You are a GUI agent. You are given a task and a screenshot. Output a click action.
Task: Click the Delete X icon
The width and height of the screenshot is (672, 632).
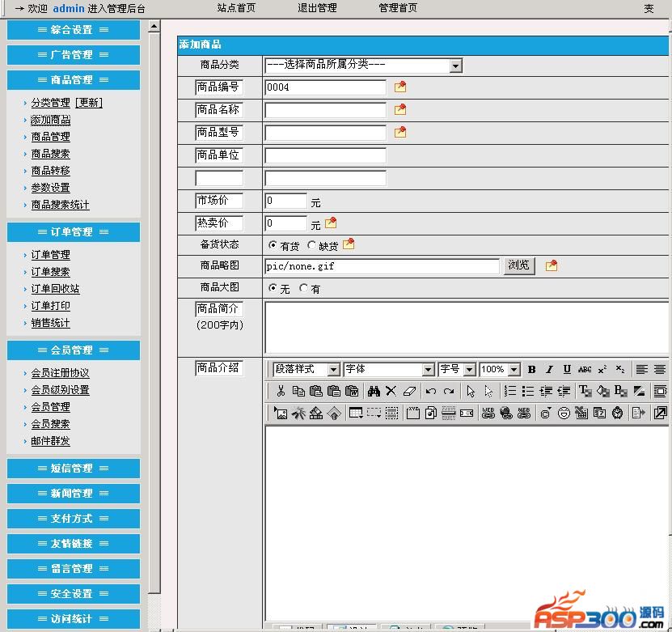391,391
